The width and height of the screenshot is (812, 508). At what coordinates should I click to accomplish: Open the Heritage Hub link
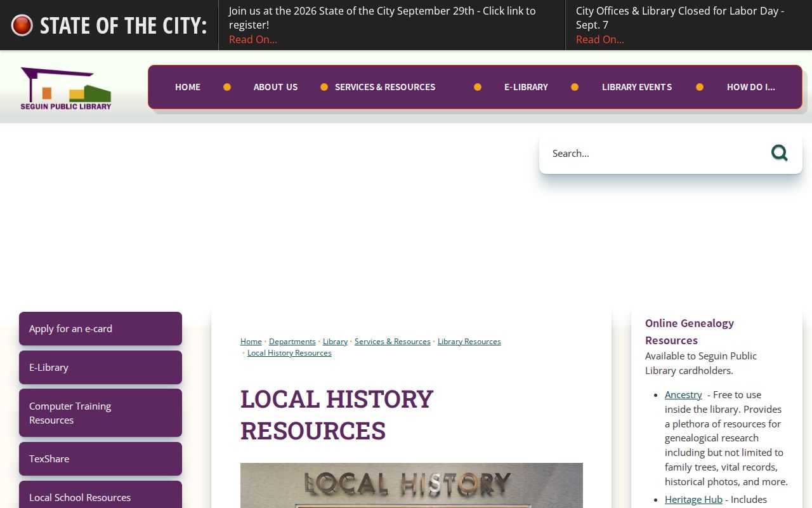pyautogui.click(x=693, y=500)
